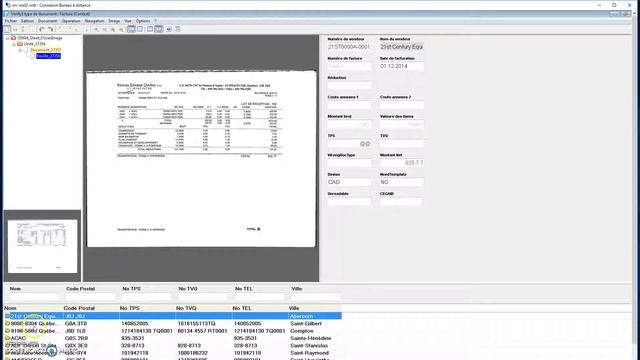The width and height of the screenshot is (640, 360).
Task: Open the Séparation menu
Action: 71,21
